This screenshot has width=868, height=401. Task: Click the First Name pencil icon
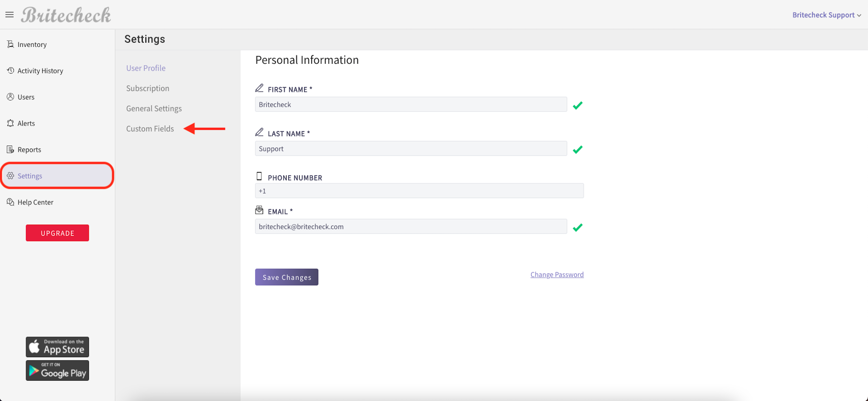click(259, 88)
